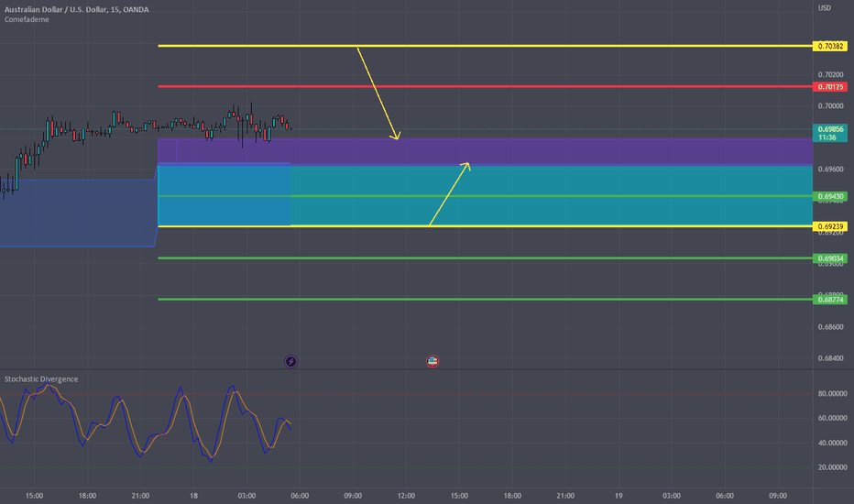Click the 20.00000 stochastic scale value

tap(832, 467)
